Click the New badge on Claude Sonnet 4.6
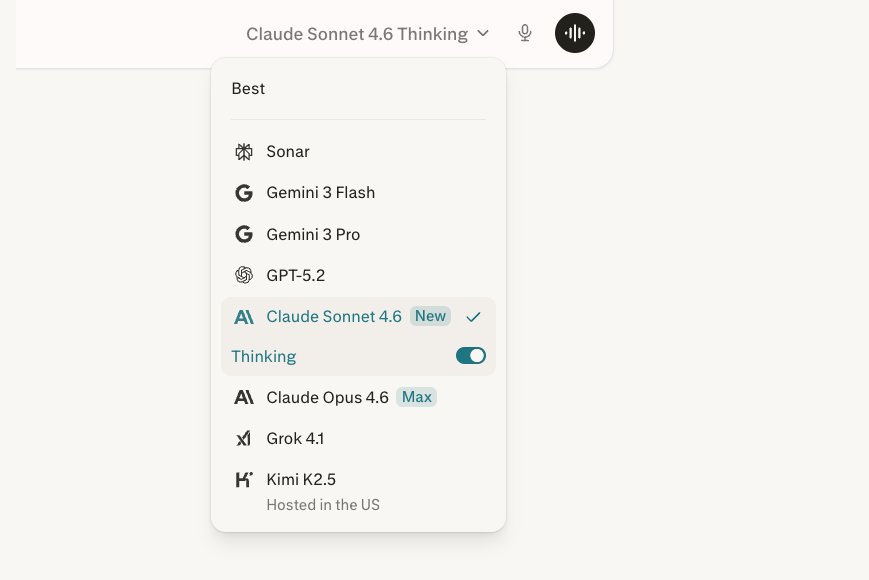 430,316
